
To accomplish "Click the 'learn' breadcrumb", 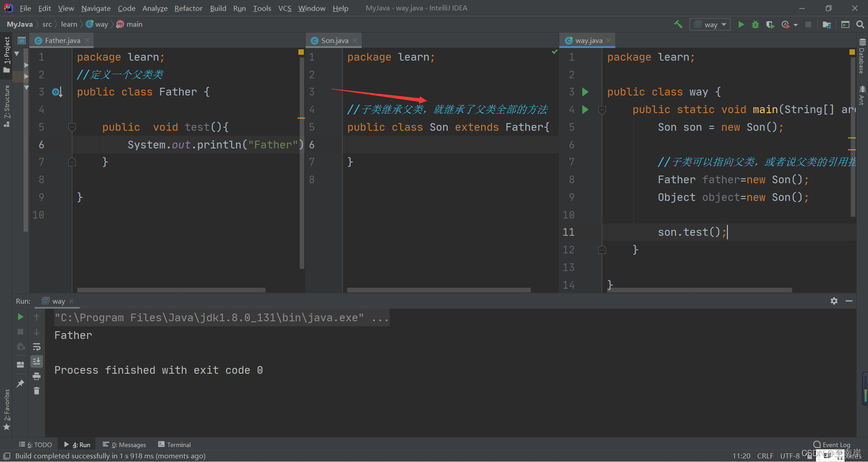I will point(69,24).
